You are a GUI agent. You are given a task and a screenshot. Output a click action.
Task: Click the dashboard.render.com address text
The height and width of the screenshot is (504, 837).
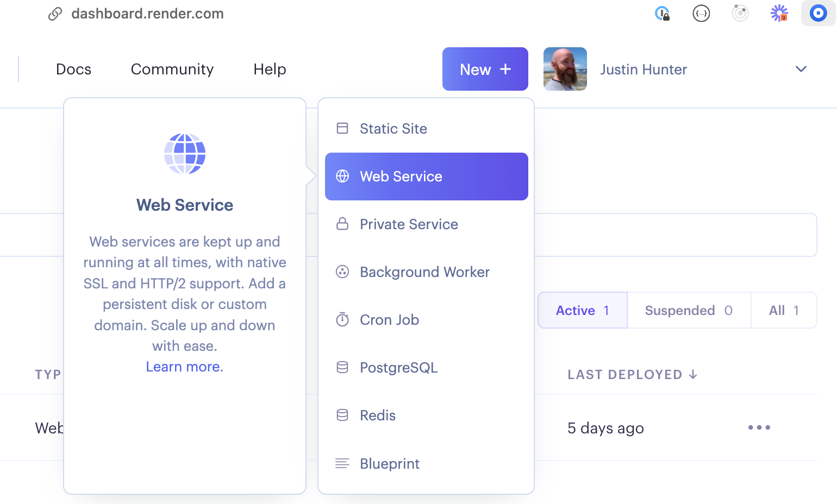[148, 14]
